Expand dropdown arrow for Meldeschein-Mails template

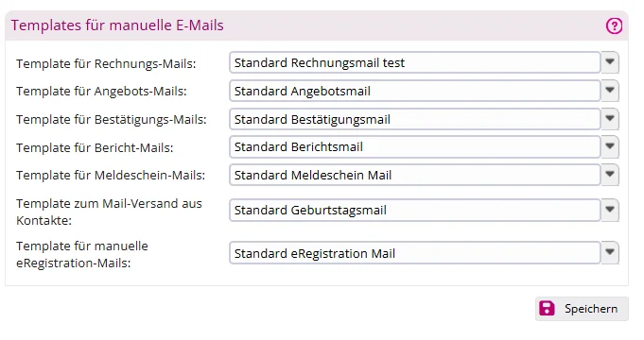(x=610, y=175)
